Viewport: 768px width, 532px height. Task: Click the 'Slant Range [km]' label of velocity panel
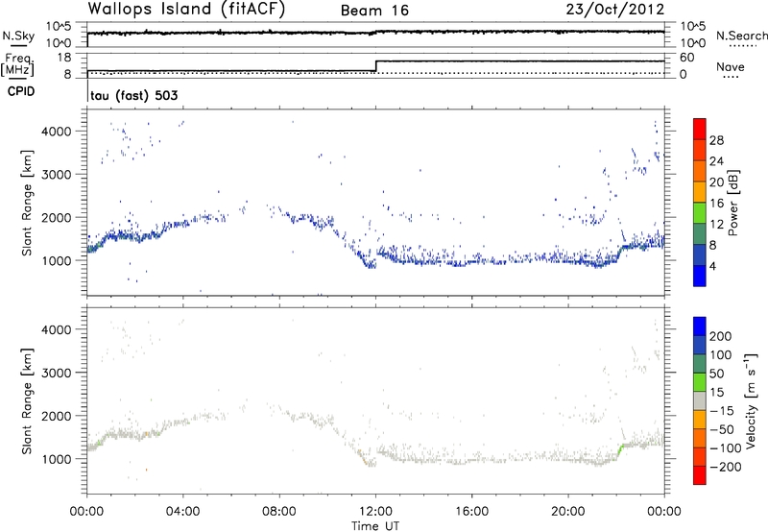[27, 401]
